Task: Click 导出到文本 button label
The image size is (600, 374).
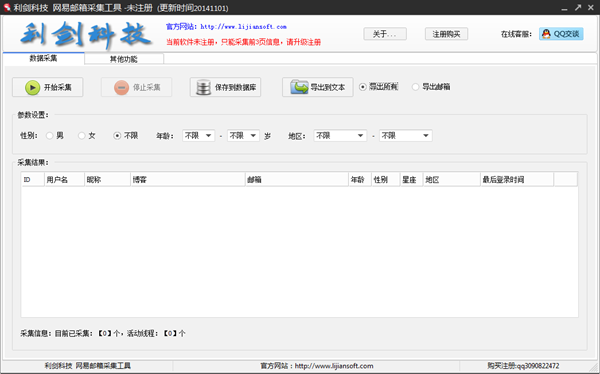Action: click(x=328, y=87)
